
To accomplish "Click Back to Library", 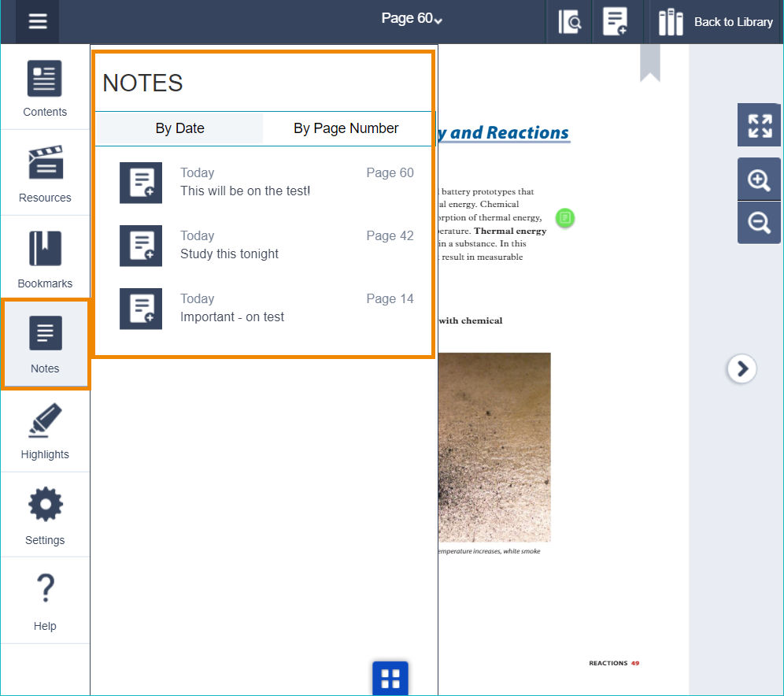I will pos(715,22).
